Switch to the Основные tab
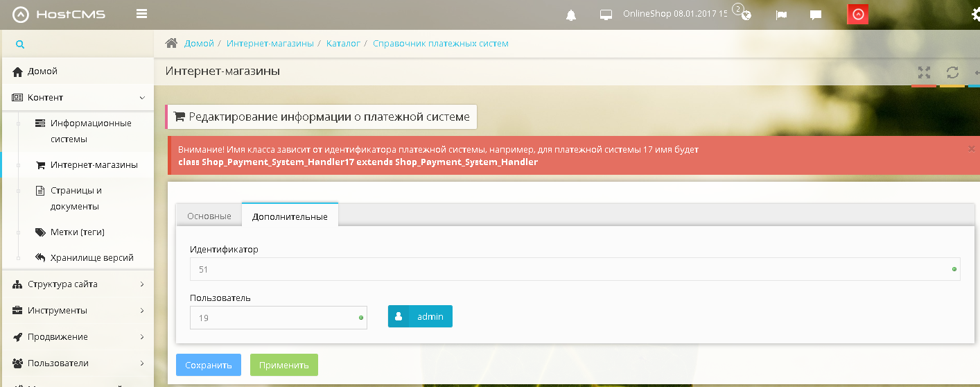This screenshot has width=980, height=387. [209, 216]
